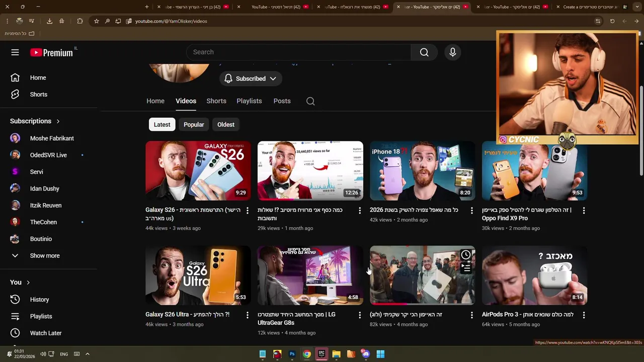This screenshot has width=644, height=362.
Task: Open options menu for Galaxy S26 video
Action: (247, 211)
